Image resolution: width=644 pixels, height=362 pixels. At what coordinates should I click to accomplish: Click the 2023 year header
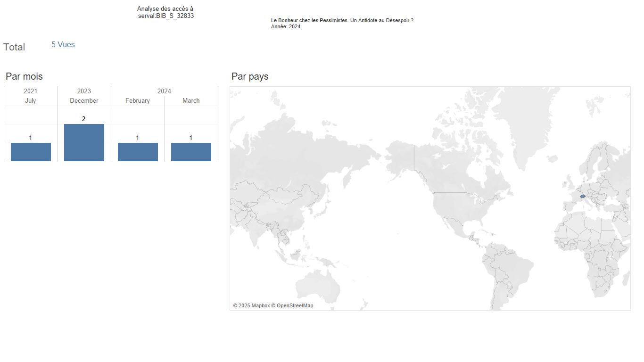(x=84, y=91)
